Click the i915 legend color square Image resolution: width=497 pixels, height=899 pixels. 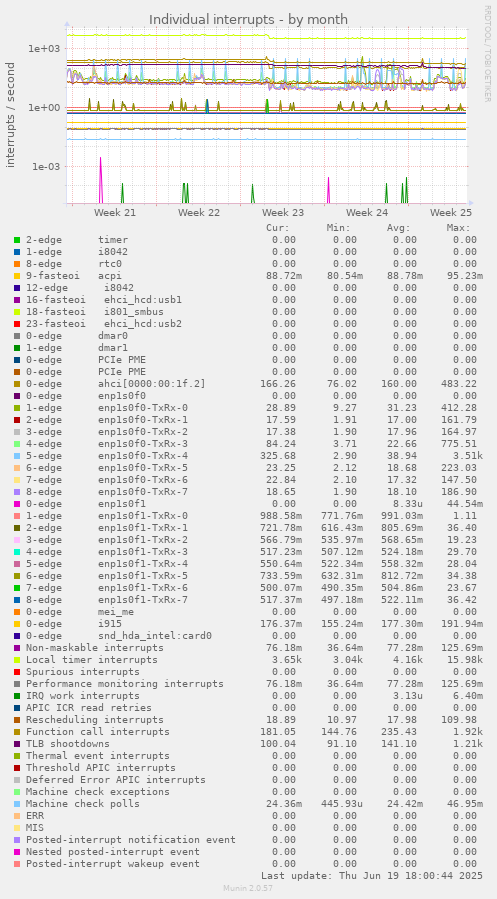[x=17, y=624]
